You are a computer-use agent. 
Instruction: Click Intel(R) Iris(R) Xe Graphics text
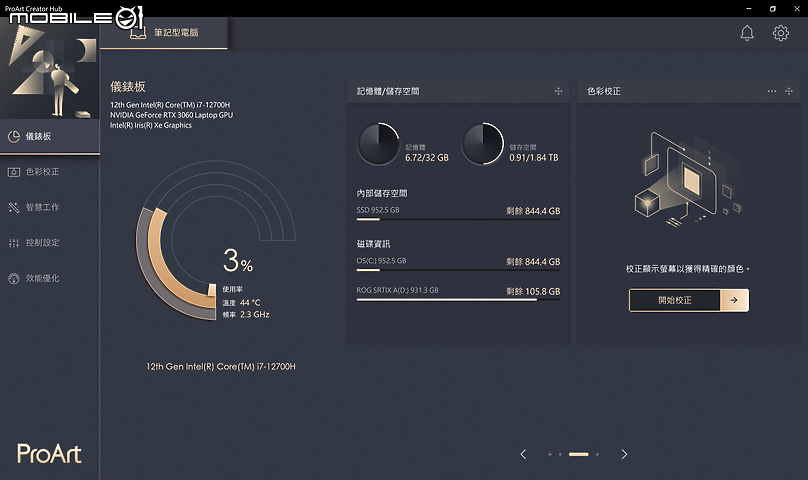pos(150,125)
